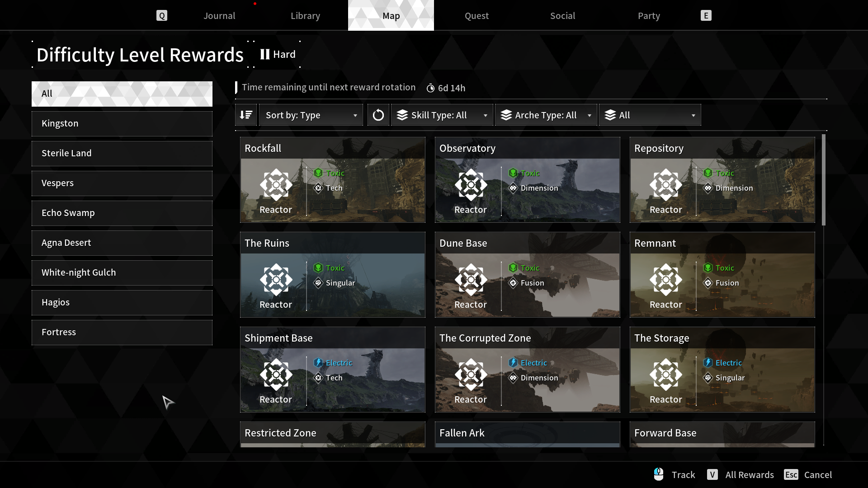
Task: Click the circular reset filters icon
Action: (378, 115)
